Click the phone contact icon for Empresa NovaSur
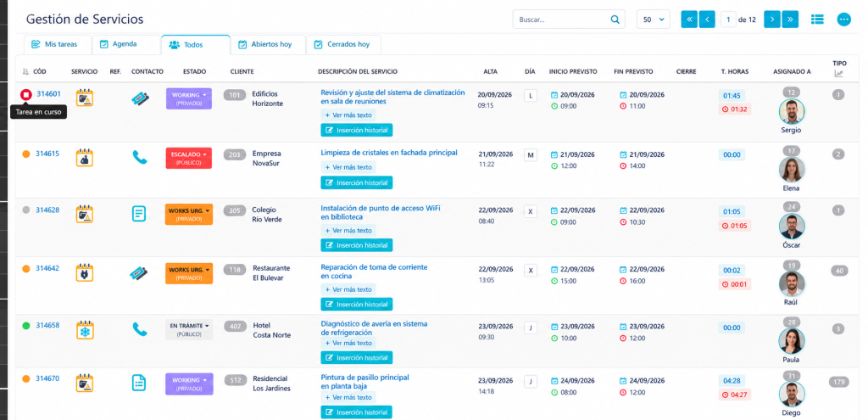 tap(140, 157)
